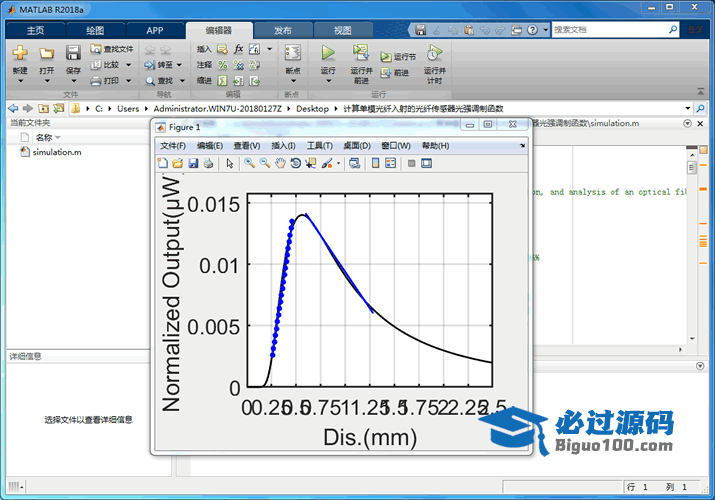Click the 运行并计时 (Run and Time) icon
This screenshot has width=715, height=500.
pos(435,53)
